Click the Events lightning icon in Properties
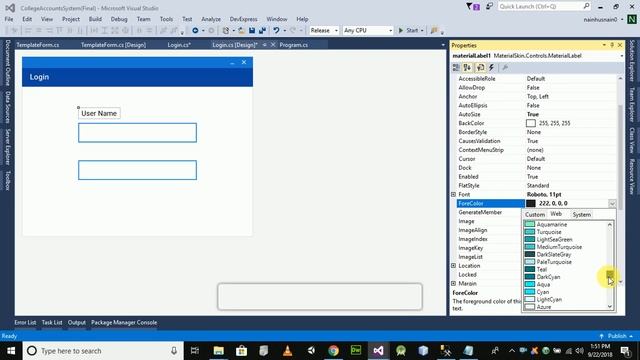640x360 pixels. click(491, 68)
